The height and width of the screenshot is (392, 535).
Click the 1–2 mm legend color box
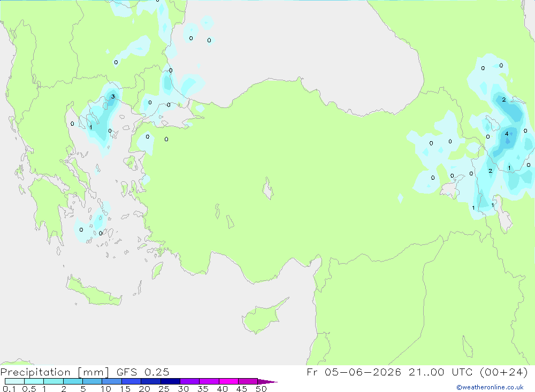53,381
